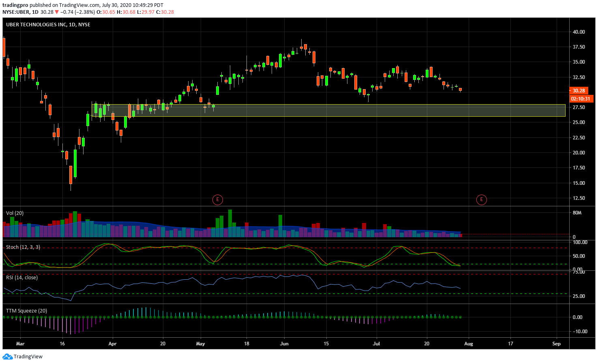Click the 12.50 price axis label
This screenshot has width=598, height=364.
pos(579,198)
